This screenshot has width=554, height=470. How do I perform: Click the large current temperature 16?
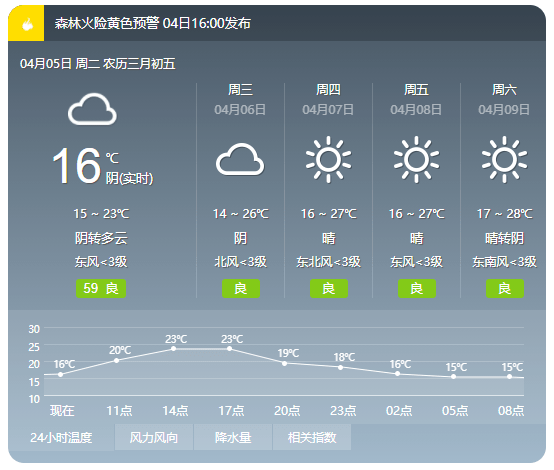[77, 165]
